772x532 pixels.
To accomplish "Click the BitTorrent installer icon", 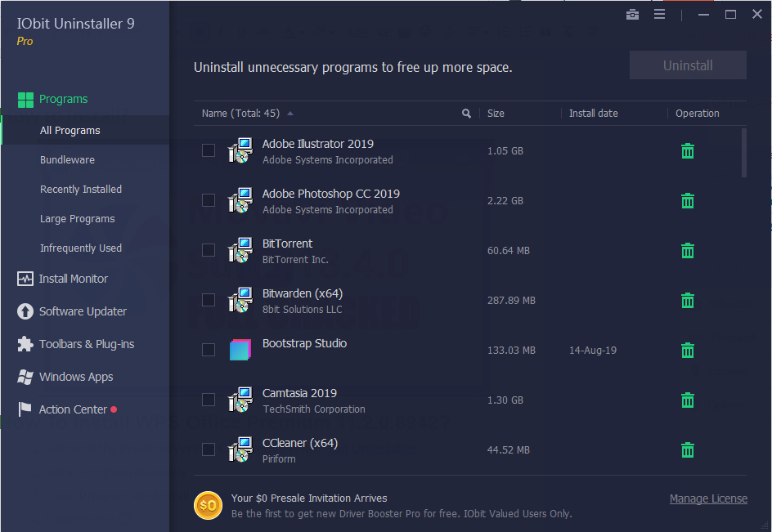I will pyautogui.click(x=240, y=250).
